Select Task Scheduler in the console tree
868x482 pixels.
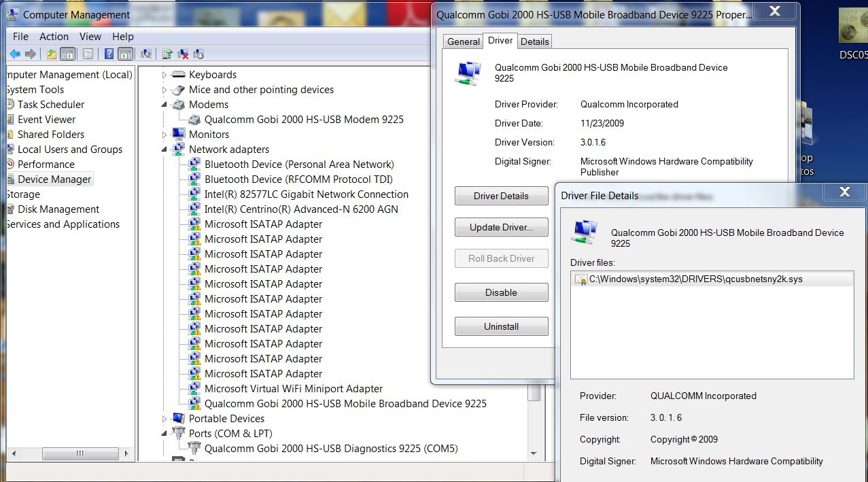tap(51, 105)
